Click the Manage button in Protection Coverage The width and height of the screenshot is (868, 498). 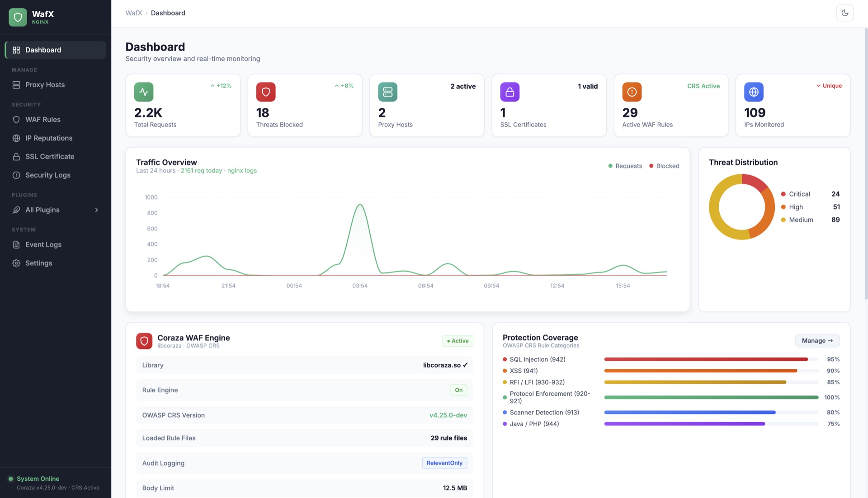(x=817, y=340)
